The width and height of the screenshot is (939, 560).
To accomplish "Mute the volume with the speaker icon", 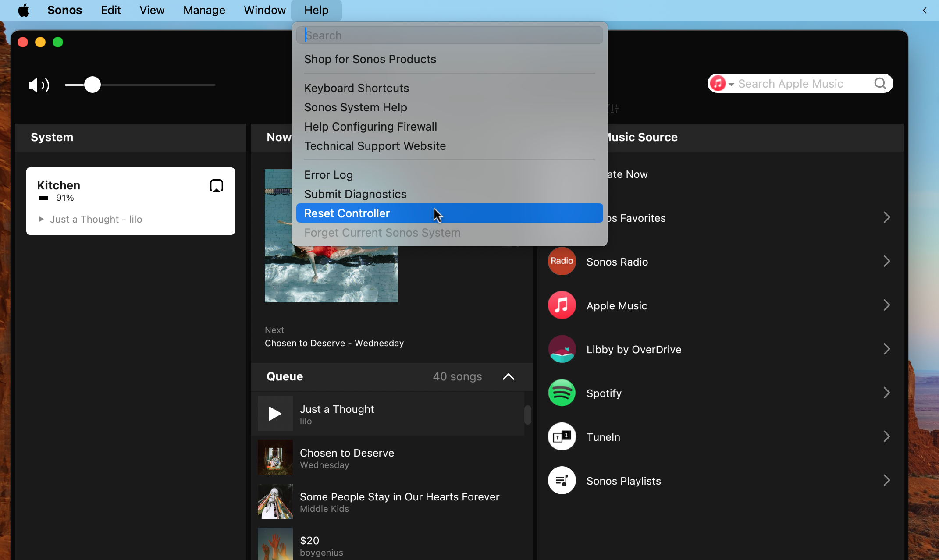I will point(39,85).
